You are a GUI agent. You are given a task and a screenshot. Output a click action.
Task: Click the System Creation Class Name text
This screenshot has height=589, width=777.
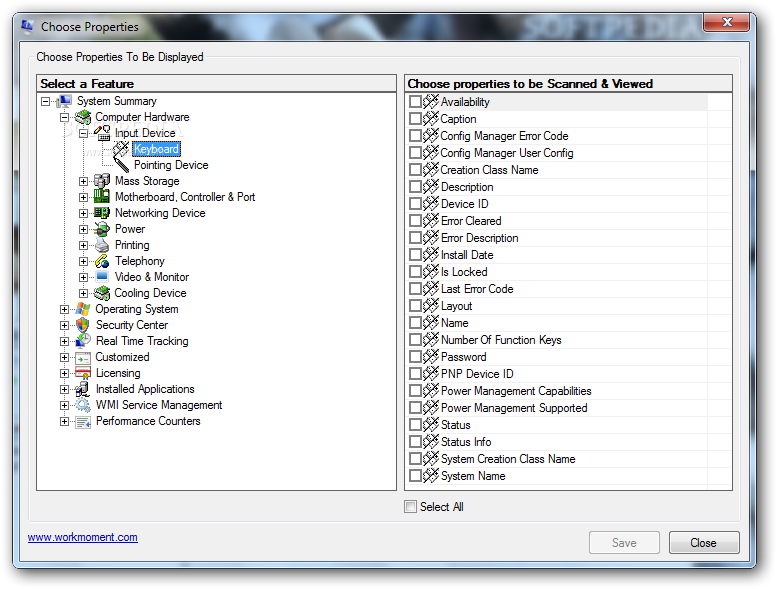tap(508, 459)
